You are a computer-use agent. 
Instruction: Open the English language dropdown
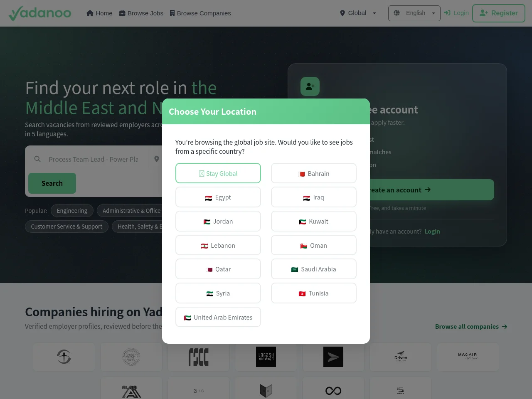pos(414,13)
